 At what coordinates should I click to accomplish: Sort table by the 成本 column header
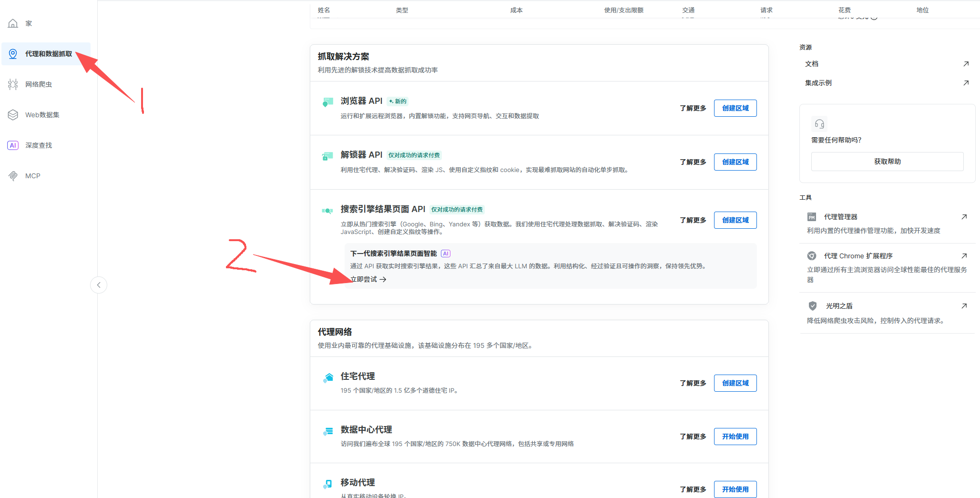pos(516,10)
